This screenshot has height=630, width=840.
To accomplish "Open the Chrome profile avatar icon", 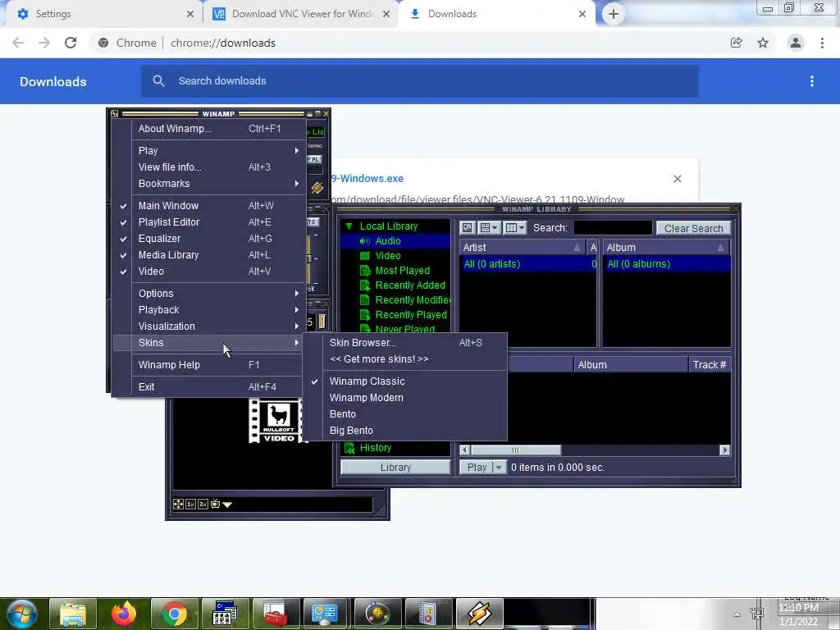I will [796, 43].
